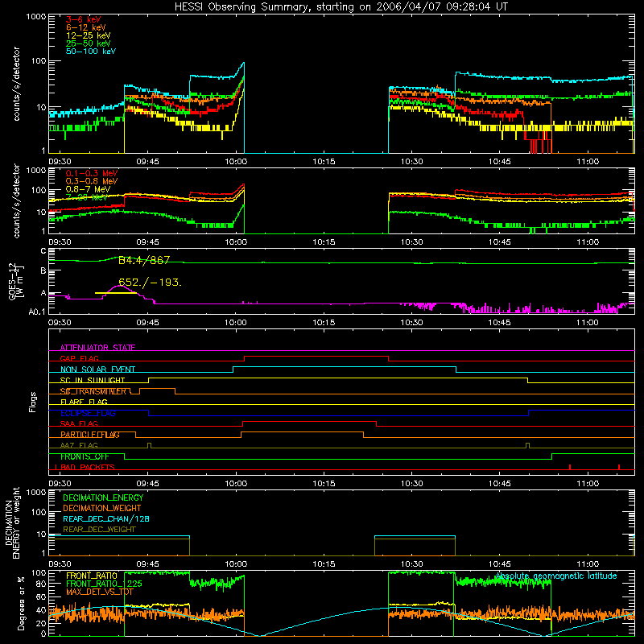Select the Flags y-axis title
This screenshot has height=644, width=644.
coord(33,402)
